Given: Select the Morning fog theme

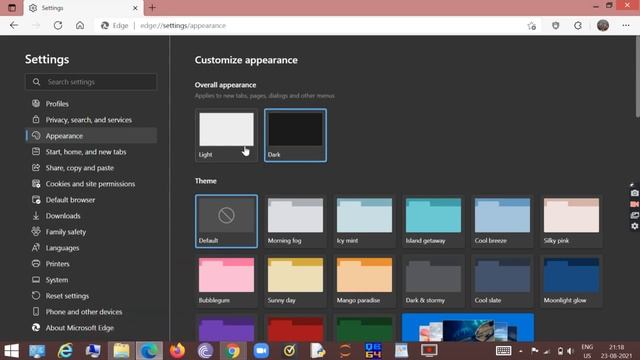Looking at the screenshot, I should 295,221.
